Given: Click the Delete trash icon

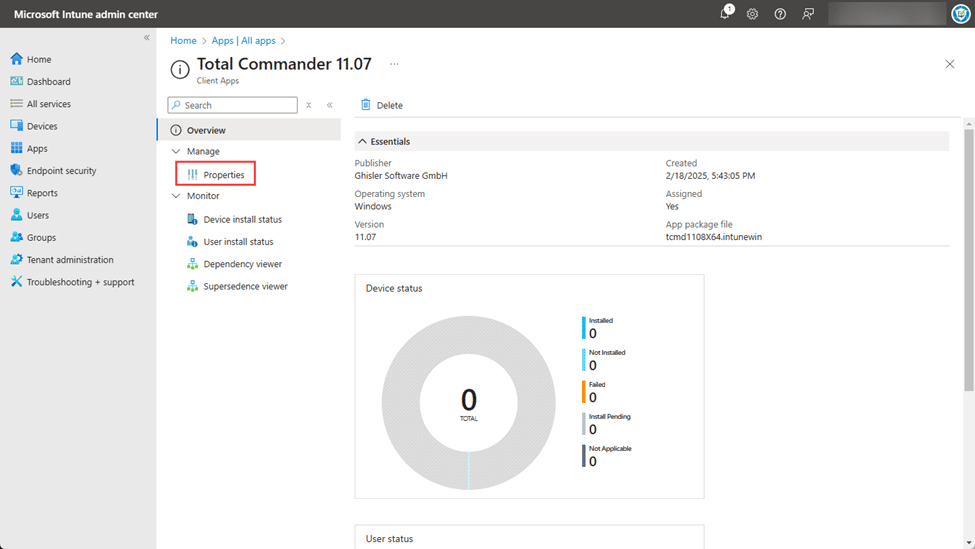Looking at the screenshot, I should point(366,105).
